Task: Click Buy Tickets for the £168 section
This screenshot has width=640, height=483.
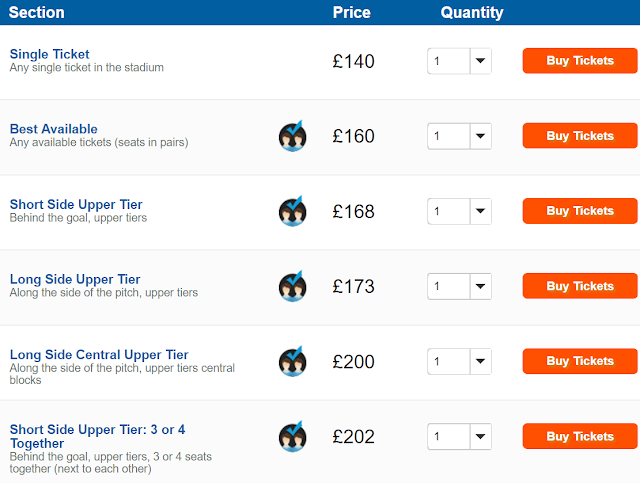Action: click(579, 211)
